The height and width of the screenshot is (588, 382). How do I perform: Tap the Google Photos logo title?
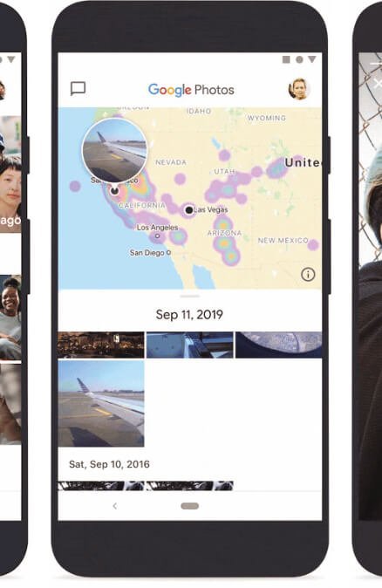pos(191,90)
